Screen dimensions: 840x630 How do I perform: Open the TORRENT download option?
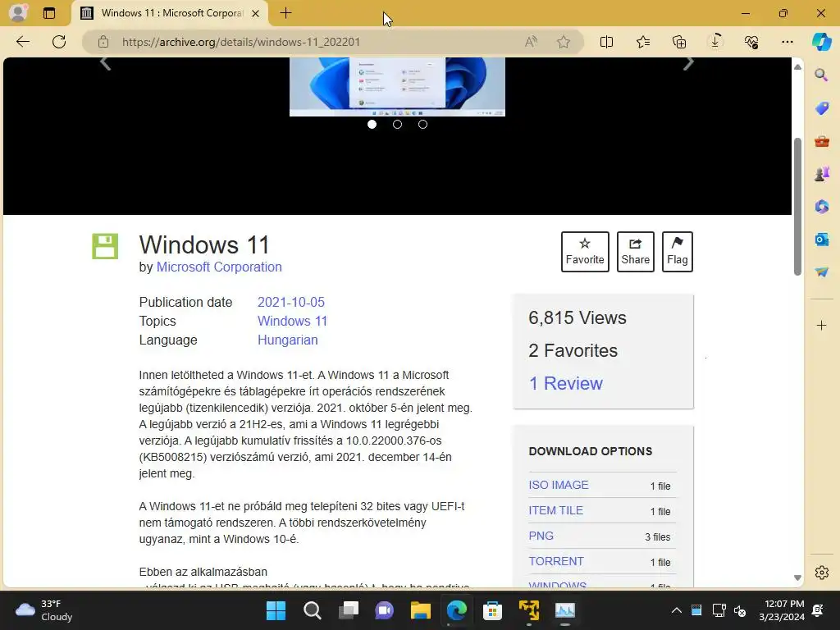[556, 561]
